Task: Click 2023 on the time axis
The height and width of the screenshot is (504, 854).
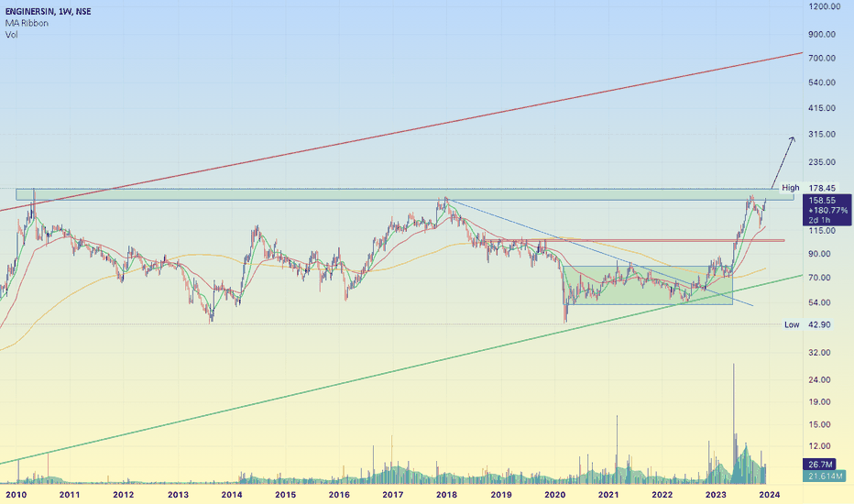Action: click(716, 495)
